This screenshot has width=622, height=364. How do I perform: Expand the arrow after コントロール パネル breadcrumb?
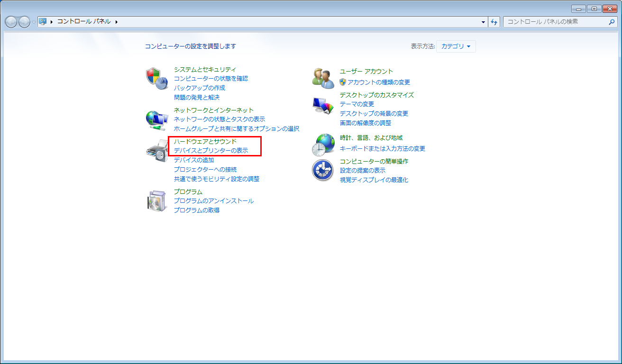[x=116, y=22]
